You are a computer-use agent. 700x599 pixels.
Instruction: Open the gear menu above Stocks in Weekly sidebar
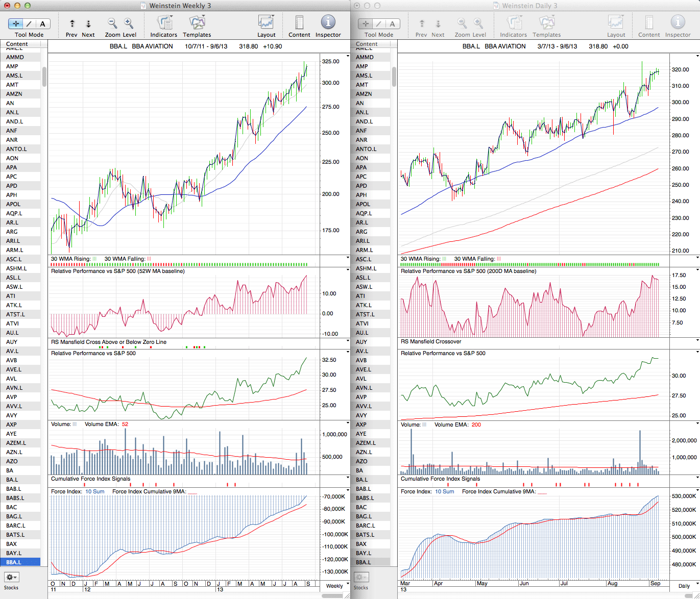tap(11, 577)
